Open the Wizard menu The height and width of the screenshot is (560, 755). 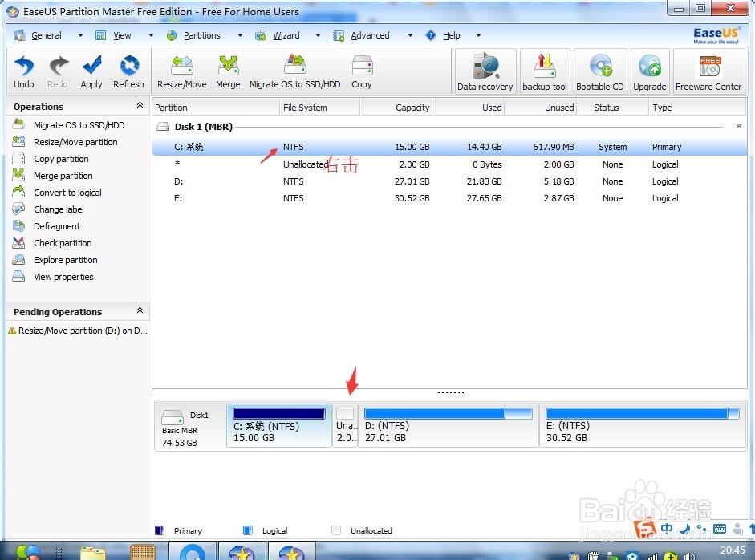point(286,35)
